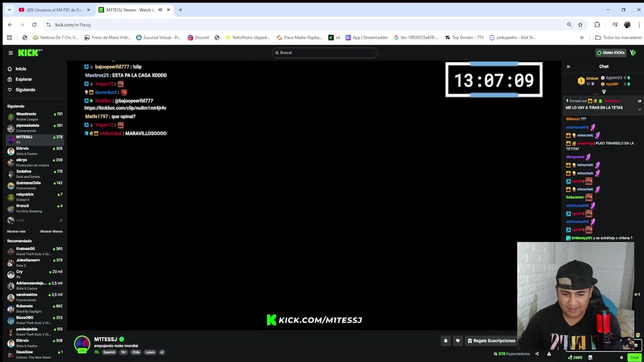Screen dimensions: 644x362
Task: Open JulesGamerrr recommended channel
Action: pos(35,262)
